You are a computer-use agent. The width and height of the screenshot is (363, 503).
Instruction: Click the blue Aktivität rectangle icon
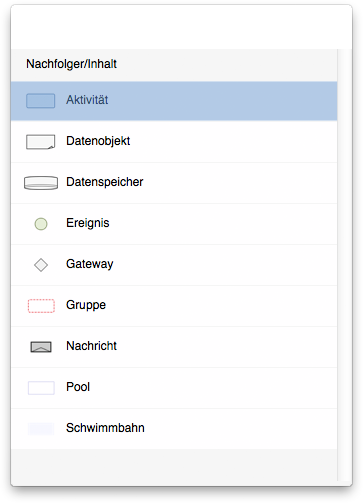(41, 101)
